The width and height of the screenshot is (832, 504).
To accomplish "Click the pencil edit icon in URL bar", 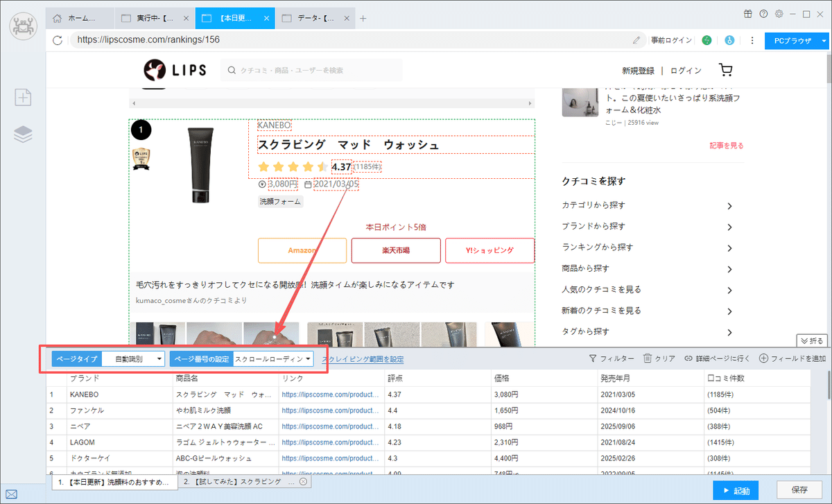I will coord(636,40).
